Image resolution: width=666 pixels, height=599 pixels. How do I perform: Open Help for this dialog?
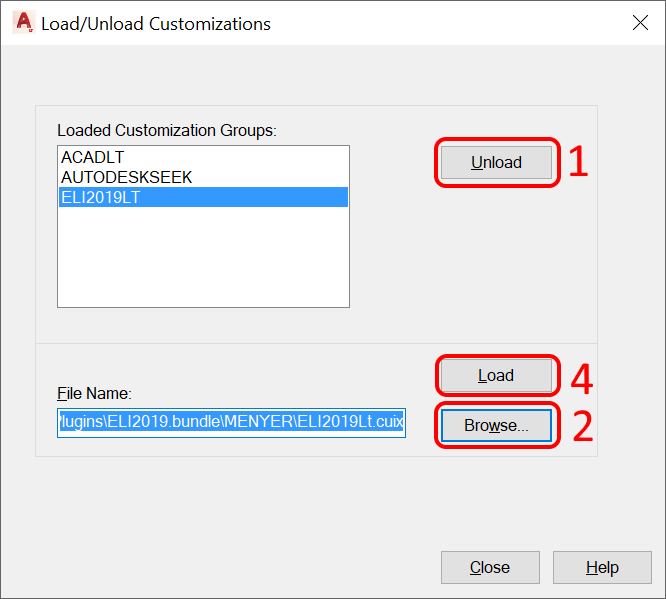(602, 567)
